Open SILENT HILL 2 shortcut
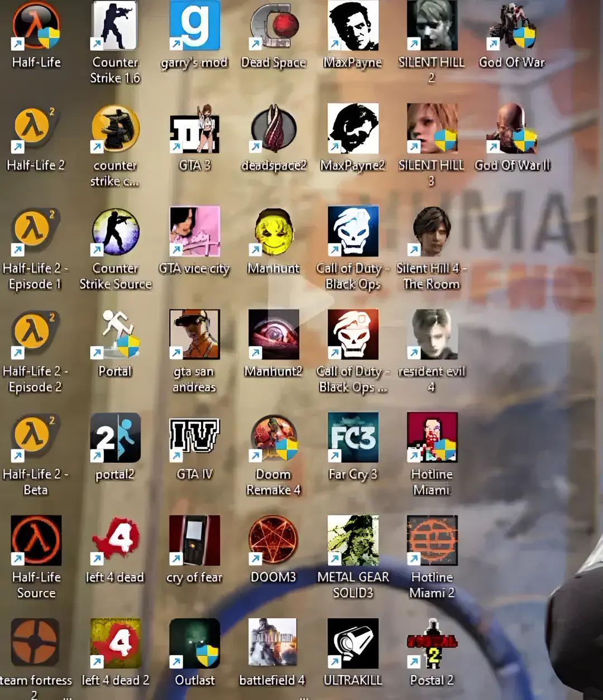The width and height of the screenshot is (603, 700). (x=432, y=26)
